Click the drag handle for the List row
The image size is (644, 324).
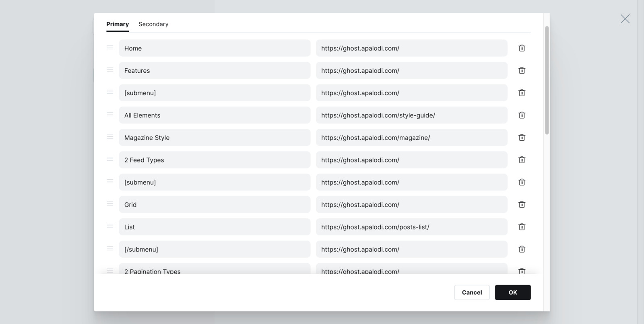tap(110, 226)
